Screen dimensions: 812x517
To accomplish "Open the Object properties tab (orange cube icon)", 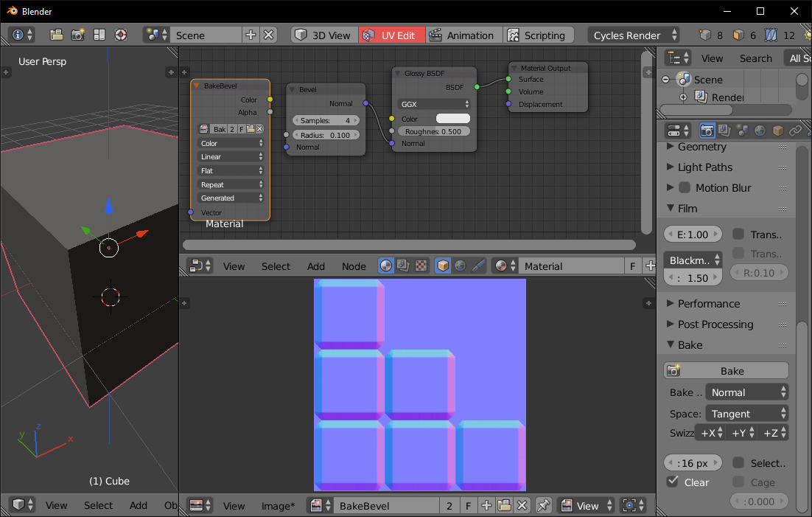I will click(x=777, y=131).
